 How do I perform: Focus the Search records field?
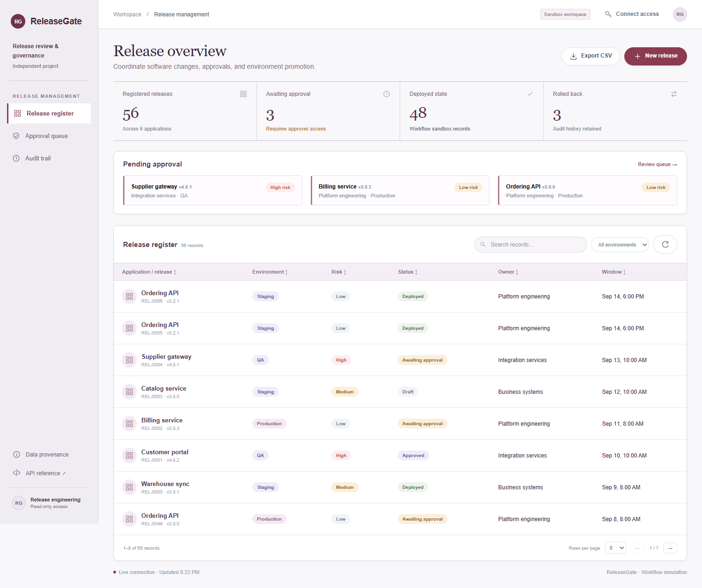point(530,245)
